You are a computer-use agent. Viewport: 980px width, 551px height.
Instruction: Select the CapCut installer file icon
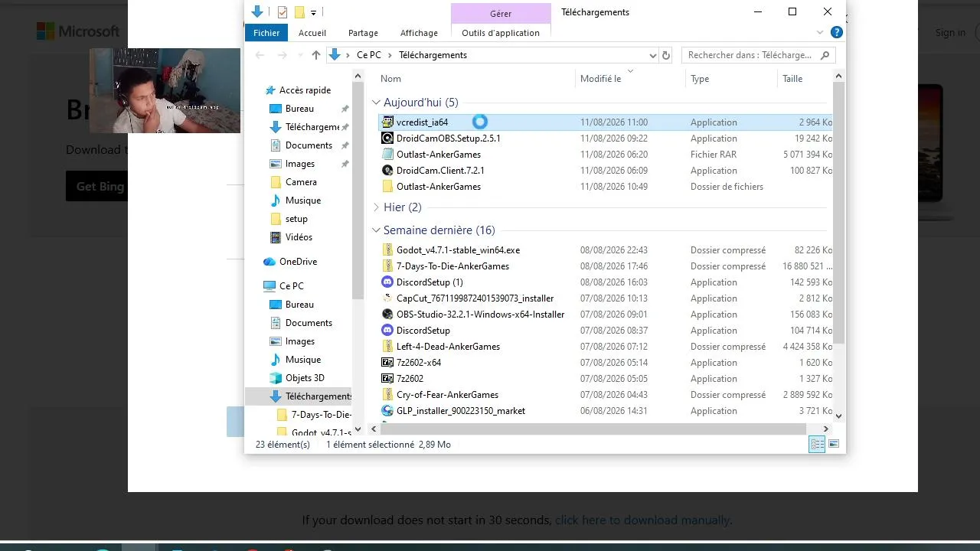[387, 298]
